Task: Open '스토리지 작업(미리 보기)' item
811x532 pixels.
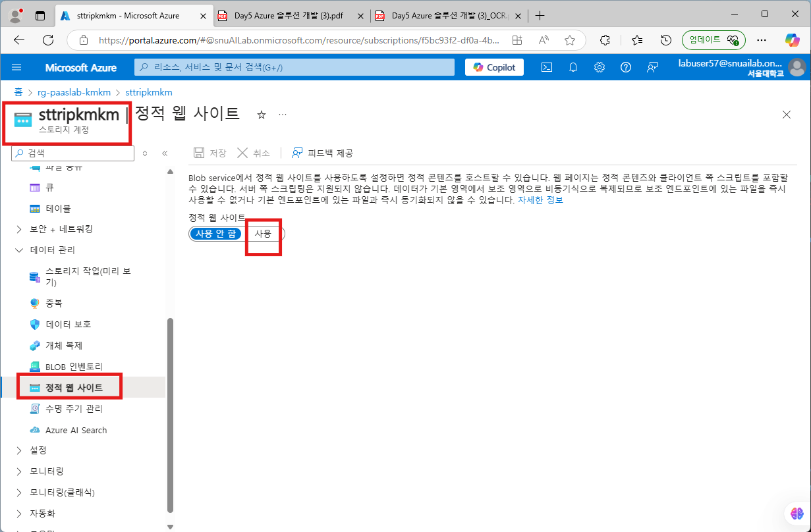Action: 89,277
